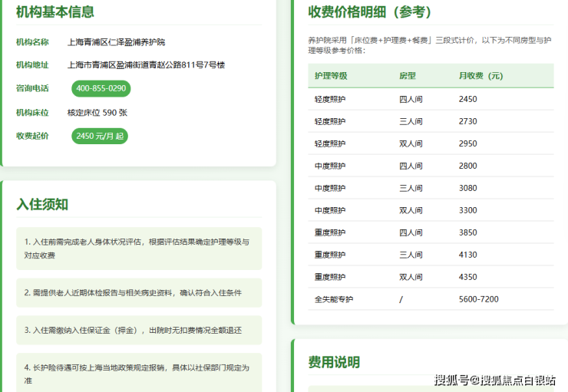Click 轻度照护 in the 三人间 row
The width and height of the screenshot is (568, 392).
tap(330, 122)
